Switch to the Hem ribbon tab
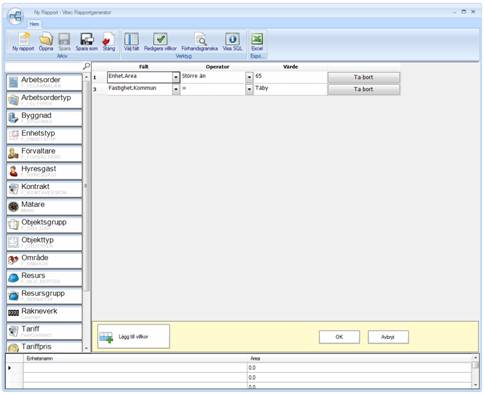The width and height of the screenshot is (484, 394). (34, 24)
